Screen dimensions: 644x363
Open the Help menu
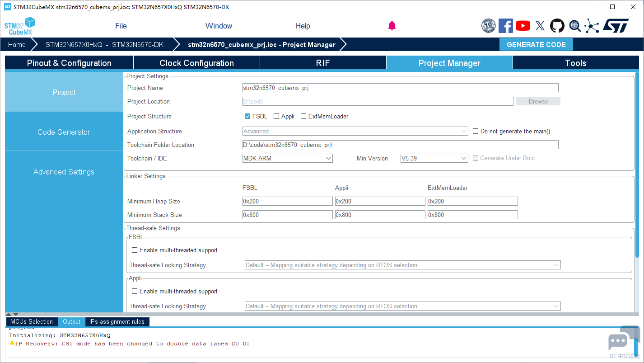click(x=303, y=26)
